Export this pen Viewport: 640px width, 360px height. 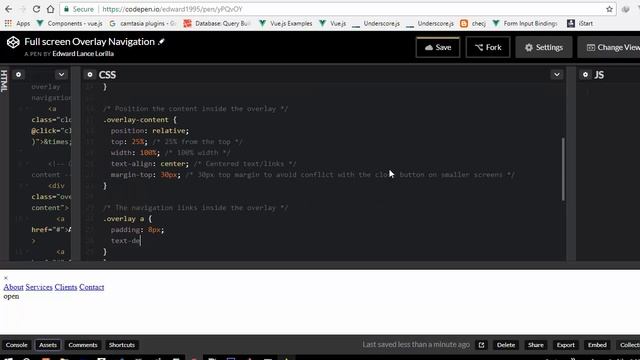pos(566,345)
